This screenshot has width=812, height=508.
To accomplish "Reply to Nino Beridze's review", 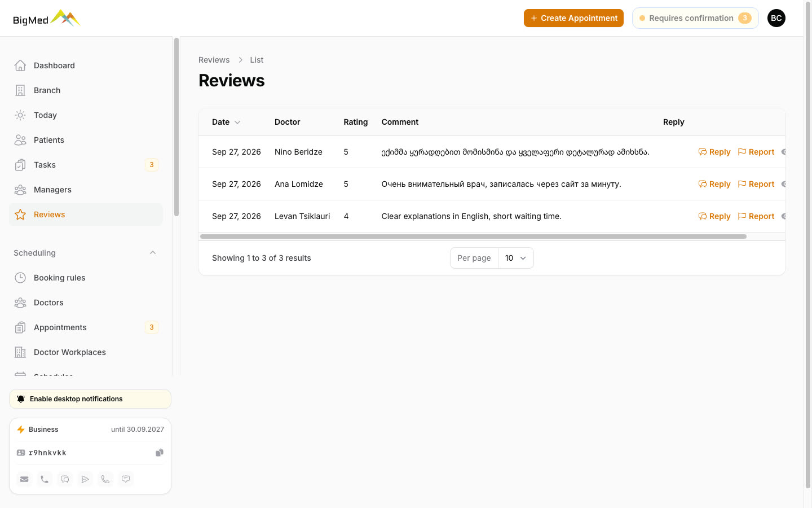I will 714,152.
